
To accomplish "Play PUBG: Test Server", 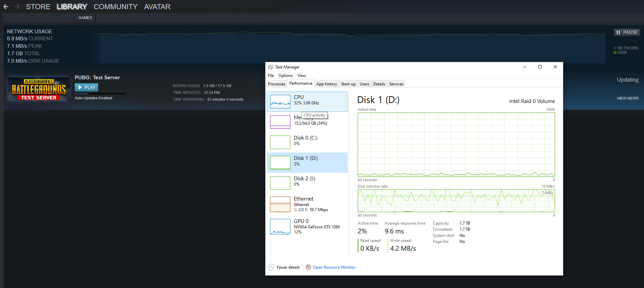I will (86, 87).
